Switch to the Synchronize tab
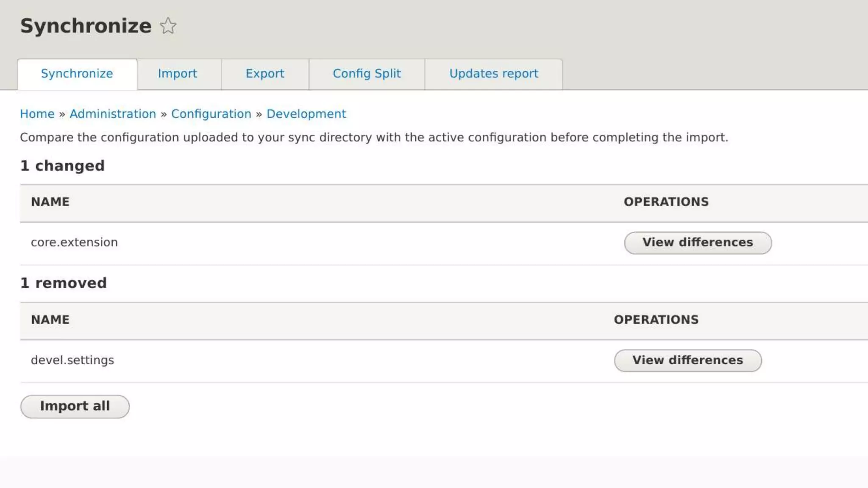 click(77, 74)
